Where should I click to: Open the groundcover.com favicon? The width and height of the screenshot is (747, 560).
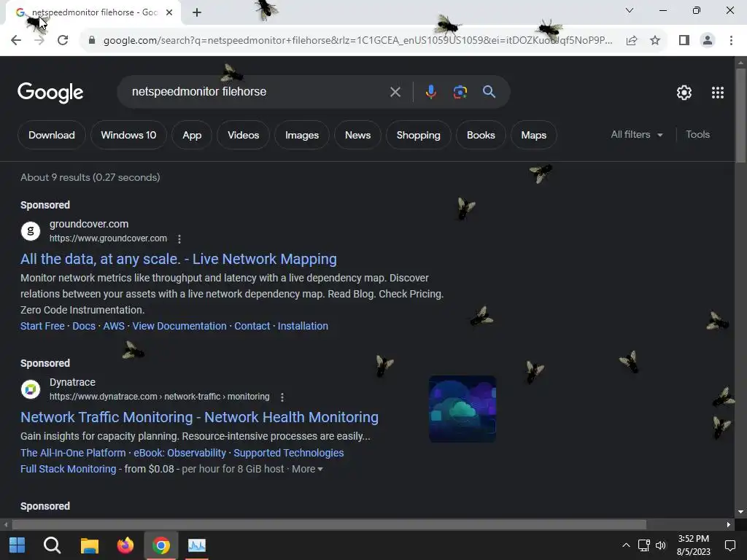[x=31, y=231]
